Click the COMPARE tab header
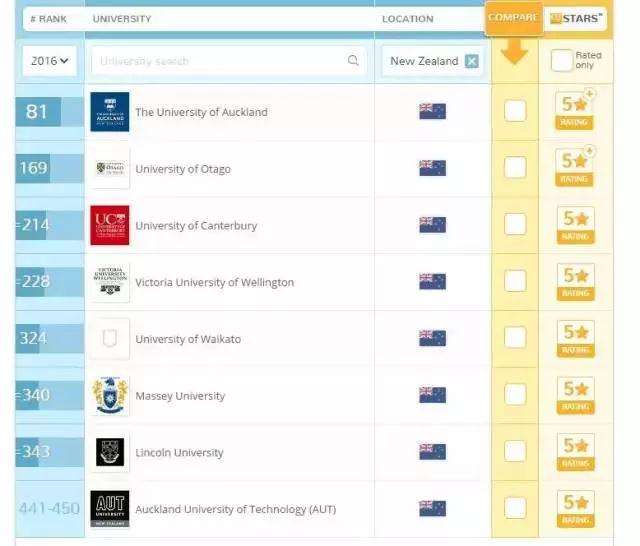This screenshot has height=546, width=640. 512,18
